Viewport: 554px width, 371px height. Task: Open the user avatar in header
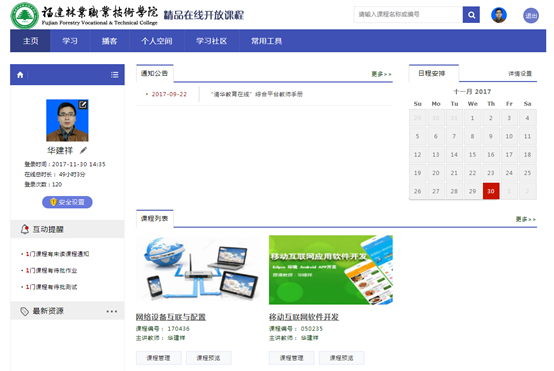[499, 15]
